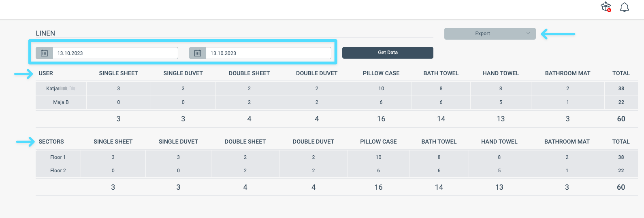Select the Floor 1 sector row
The height and width of the screenshot is (218, 644).
pos(337,157)
